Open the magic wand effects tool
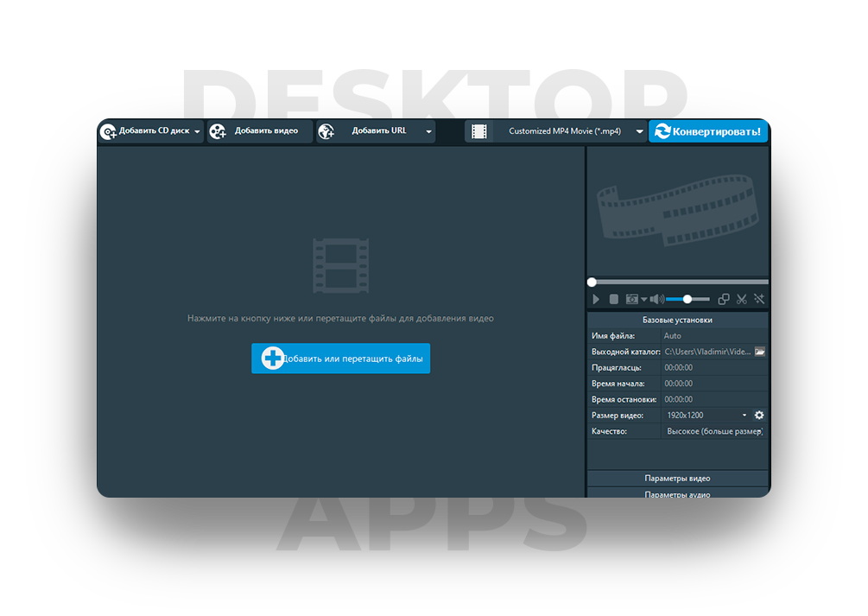This screenshot has height=616, width=868. (759, 299)
